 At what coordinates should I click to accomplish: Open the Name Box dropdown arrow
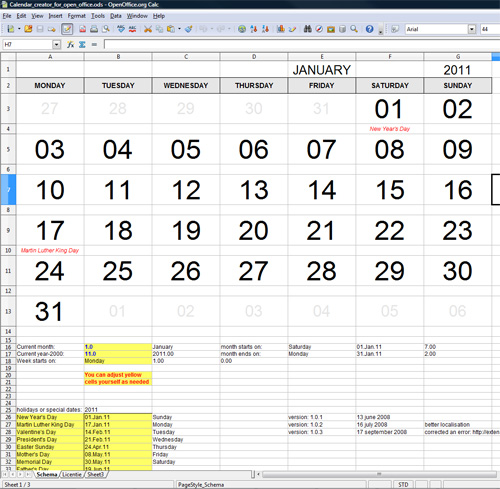pos(57,44)
